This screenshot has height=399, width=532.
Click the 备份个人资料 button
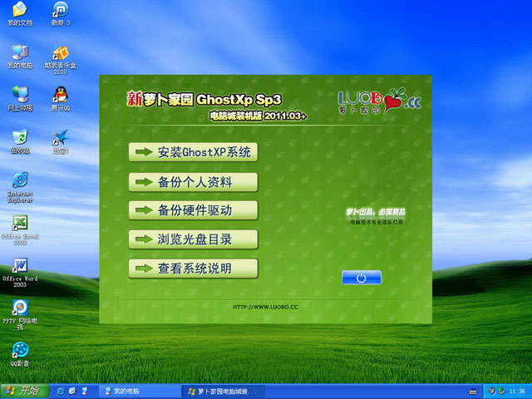click(193, 182)
